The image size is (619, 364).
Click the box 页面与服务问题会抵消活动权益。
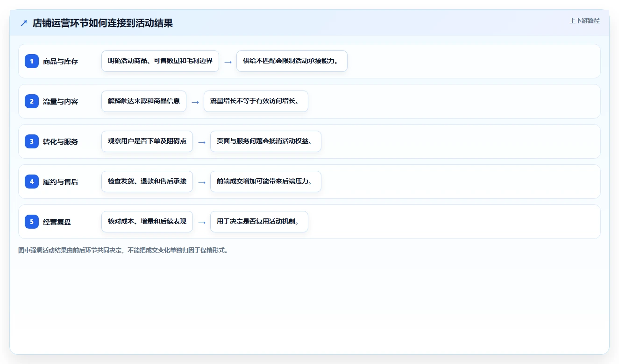266,141
